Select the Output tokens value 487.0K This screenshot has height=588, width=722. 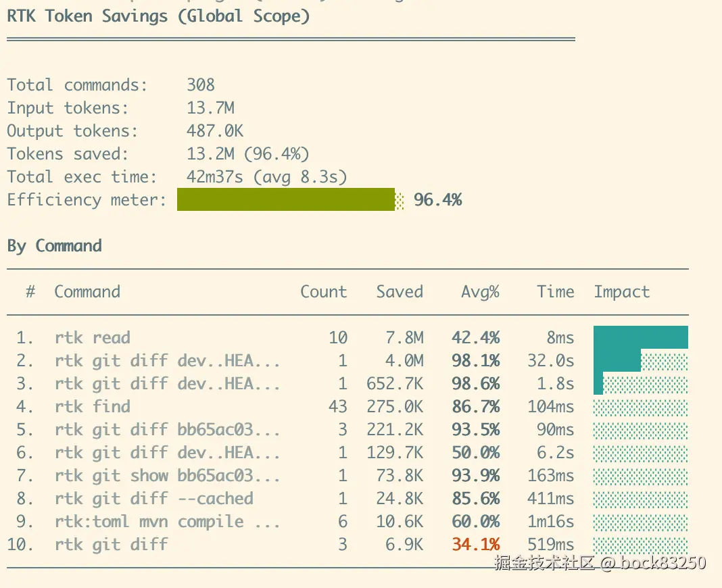[215, 130]
